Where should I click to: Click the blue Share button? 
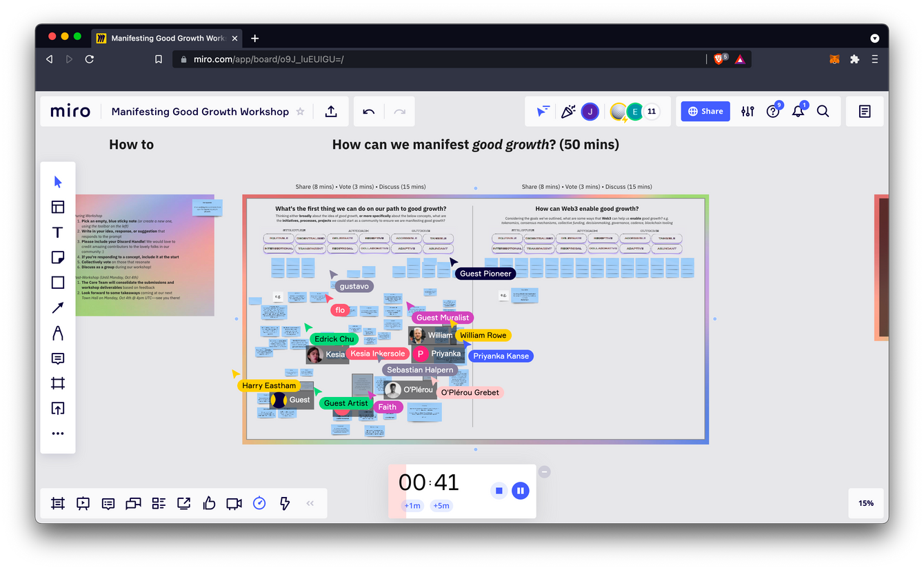705,112
